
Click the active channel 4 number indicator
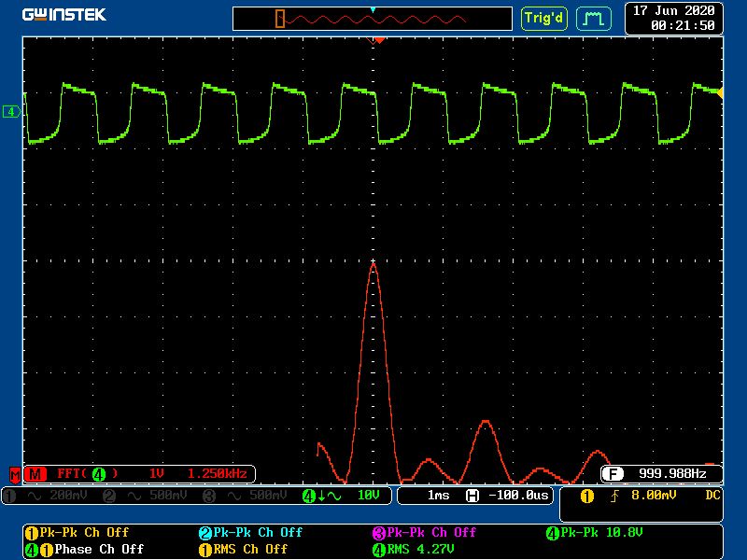click(309, 497)
